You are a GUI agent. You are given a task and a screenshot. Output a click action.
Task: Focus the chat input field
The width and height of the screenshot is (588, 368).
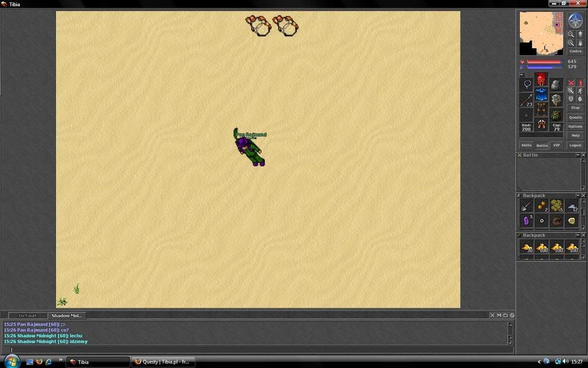(x=258, y=350)
